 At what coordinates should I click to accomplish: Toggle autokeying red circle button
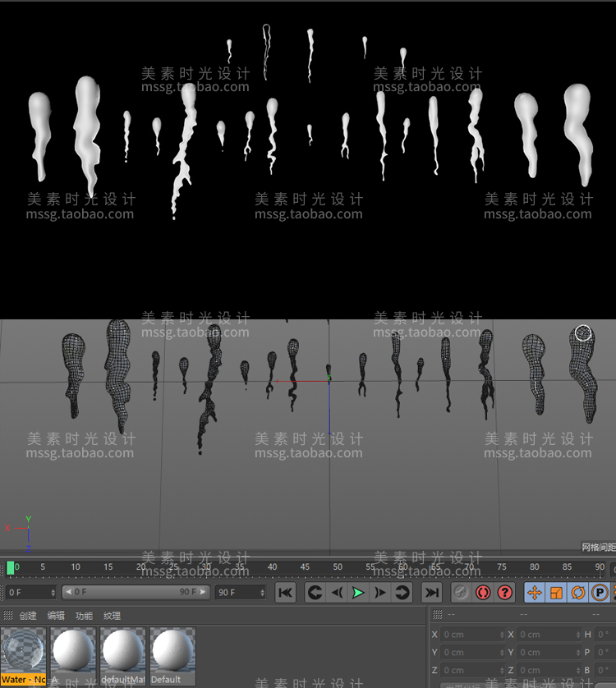[483, 593]
